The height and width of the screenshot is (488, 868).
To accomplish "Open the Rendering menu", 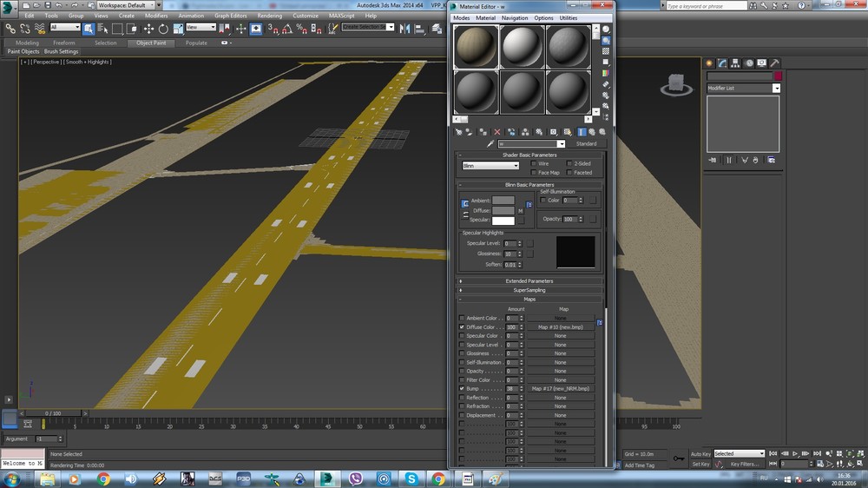I will [x=270, y=16].
